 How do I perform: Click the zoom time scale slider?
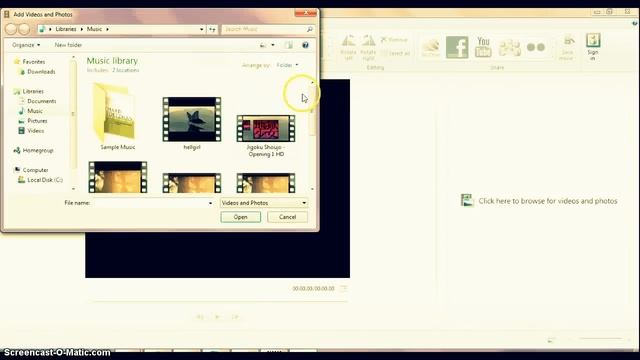point(600,338)
